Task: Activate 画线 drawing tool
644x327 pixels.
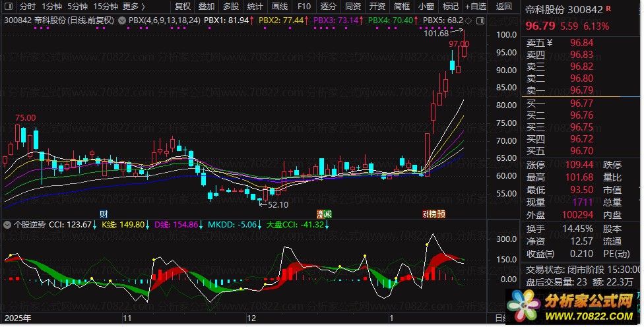Action: click(280, 6)
